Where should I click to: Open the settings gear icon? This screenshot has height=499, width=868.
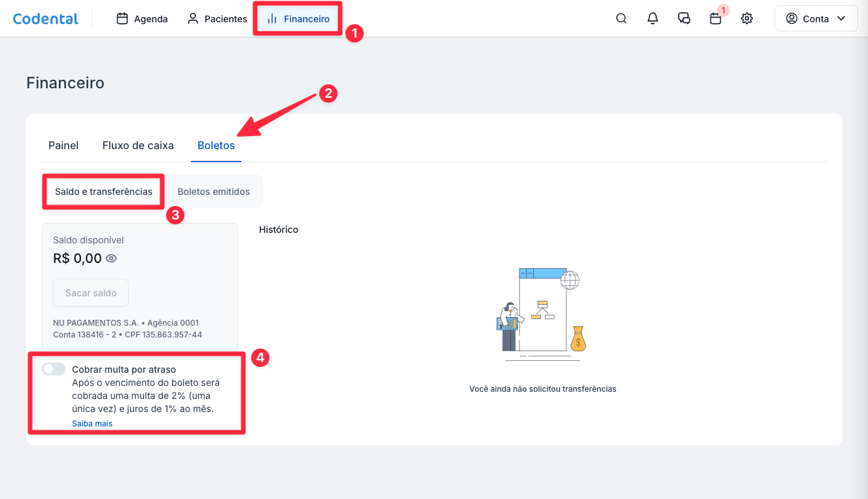(x=747, y=18)
